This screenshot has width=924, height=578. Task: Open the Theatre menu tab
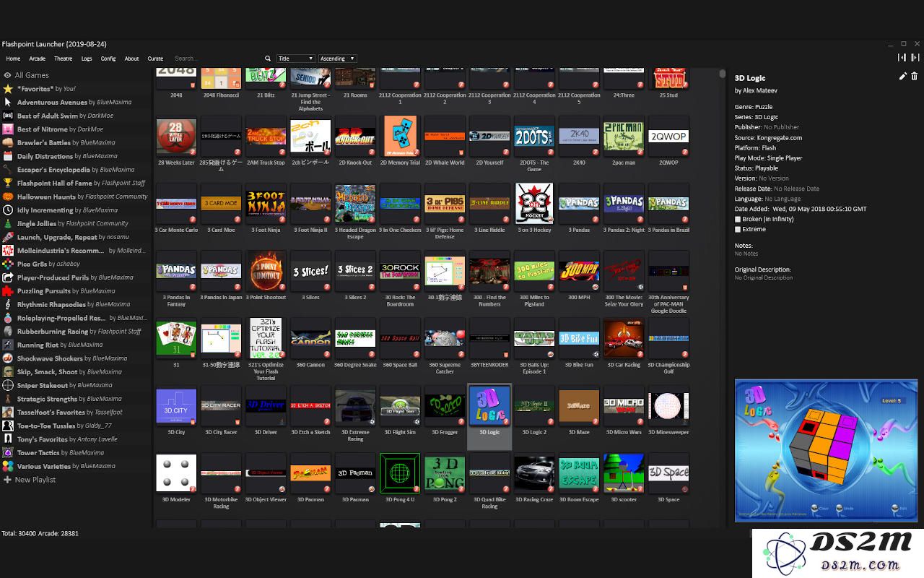coord(63,59)
